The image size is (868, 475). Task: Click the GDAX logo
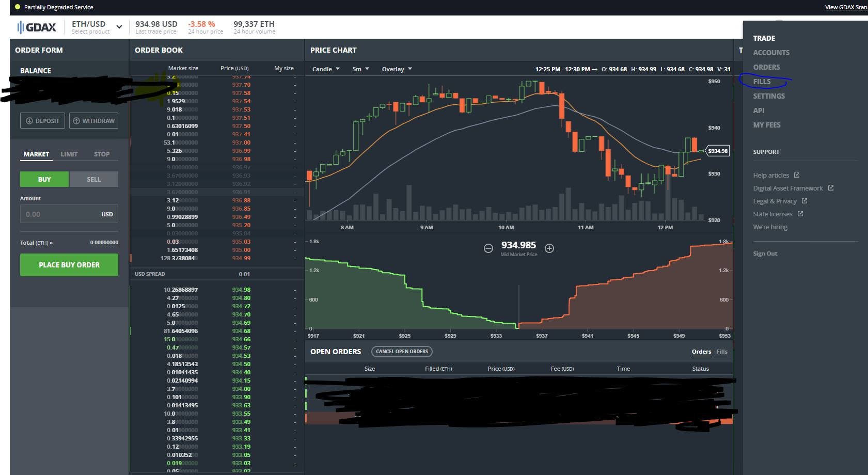[x=36, y=27]
